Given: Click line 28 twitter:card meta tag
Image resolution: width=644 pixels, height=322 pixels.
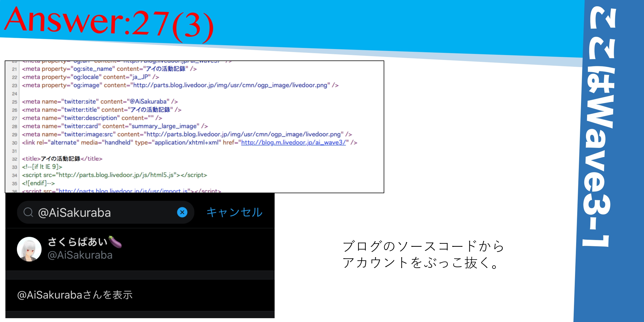Looking at the screenshot, I should 115,126.
